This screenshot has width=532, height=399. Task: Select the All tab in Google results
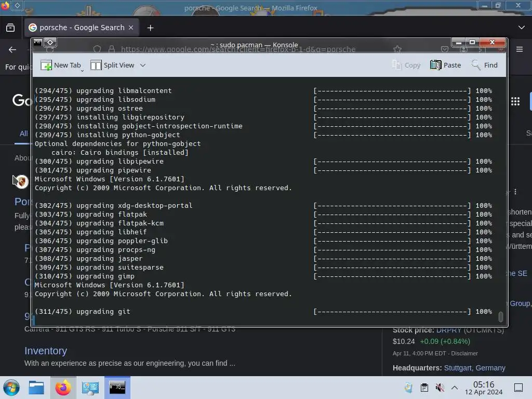click(23, 134)
